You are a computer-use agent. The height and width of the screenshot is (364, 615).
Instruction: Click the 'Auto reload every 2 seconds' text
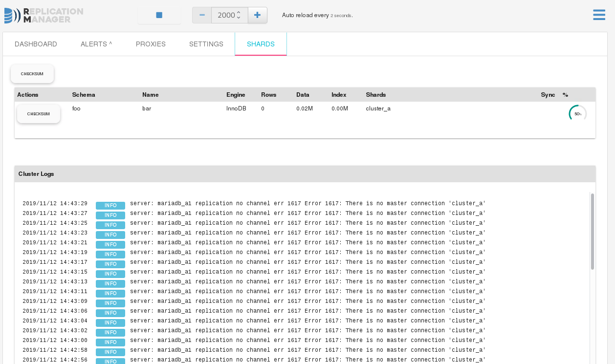click(x=317, y=15)
